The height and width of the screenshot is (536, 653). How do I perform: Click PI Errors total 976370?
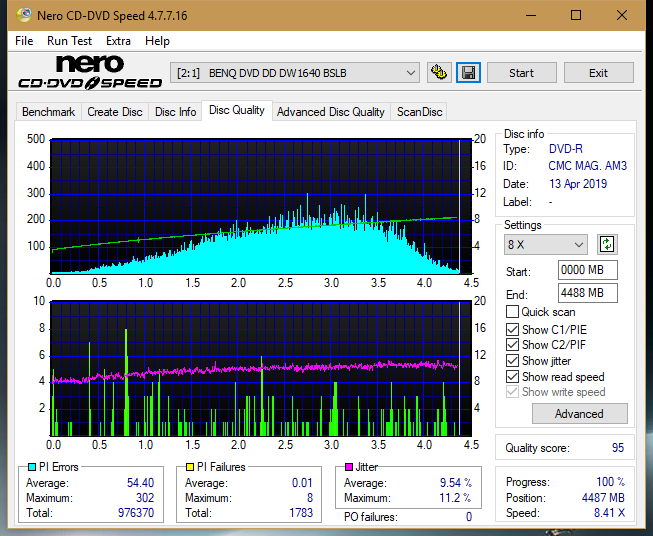[136, 513]
